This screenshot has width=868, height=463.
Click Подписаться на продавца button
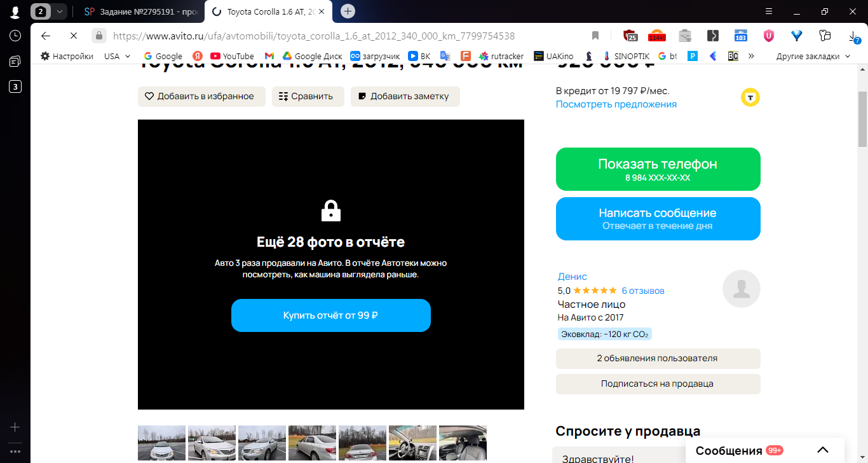658,384
